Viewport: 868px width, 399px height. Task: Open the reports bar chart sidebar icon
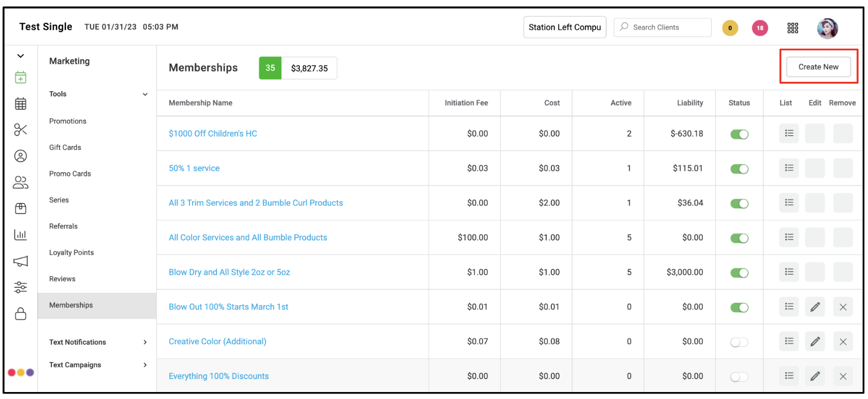[x=20, y=234]
